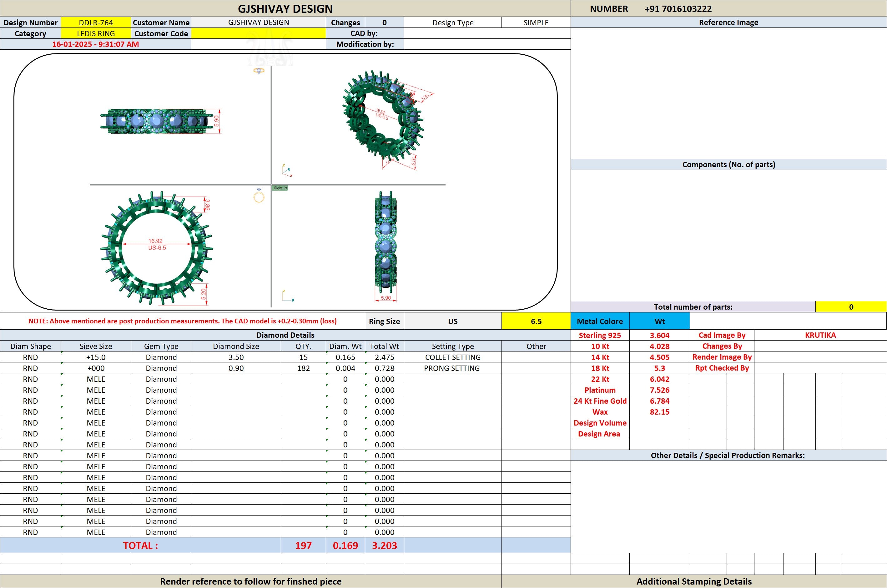Click the ZY axis gizmo in the Right viewport
Viewport: 887px width, 588px height.
pos(288,296)
